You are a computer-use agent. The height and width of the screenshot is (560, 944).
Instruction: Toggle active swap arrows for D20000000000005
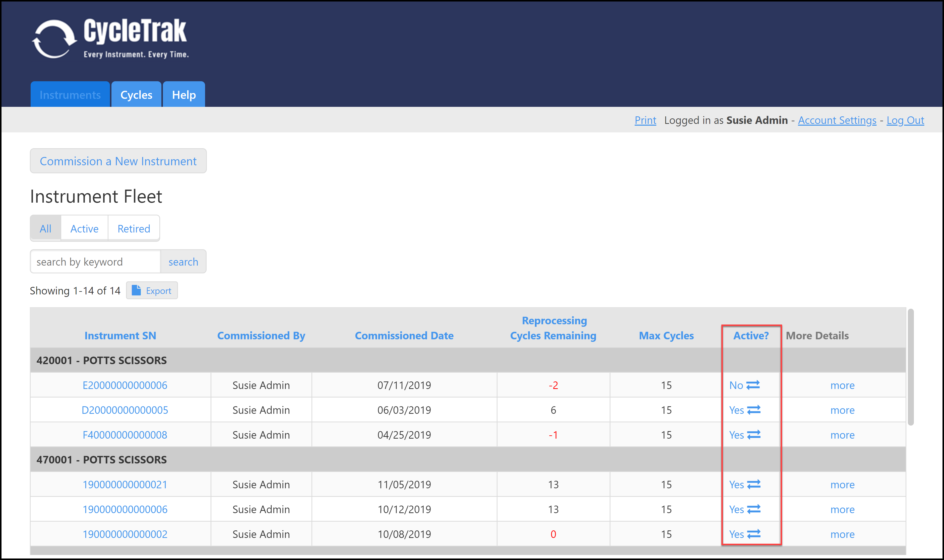[x=754, y=410]
